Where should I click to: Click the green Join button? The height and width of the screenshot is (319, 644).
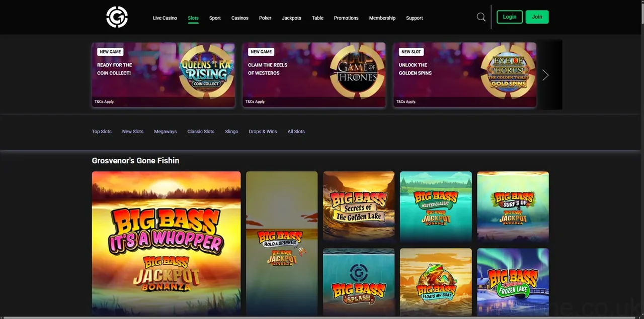[537, 17]
